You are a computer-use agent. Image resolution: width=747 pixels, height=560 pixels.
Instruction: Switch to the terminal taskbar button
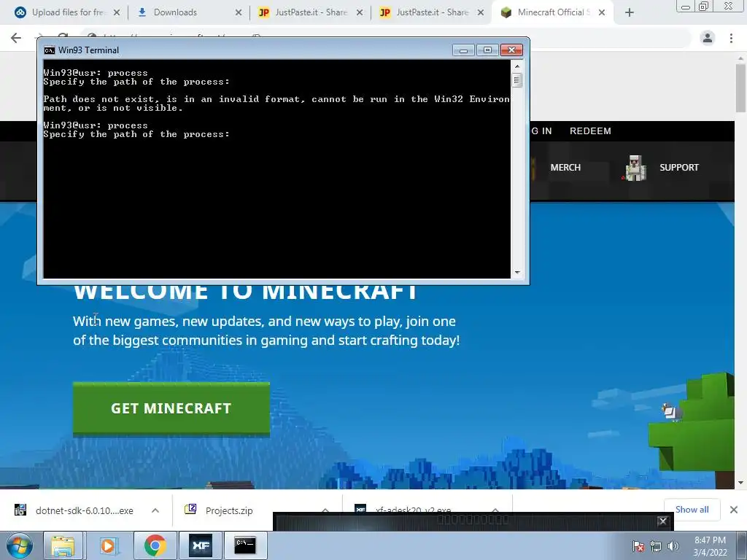(245, 545)
